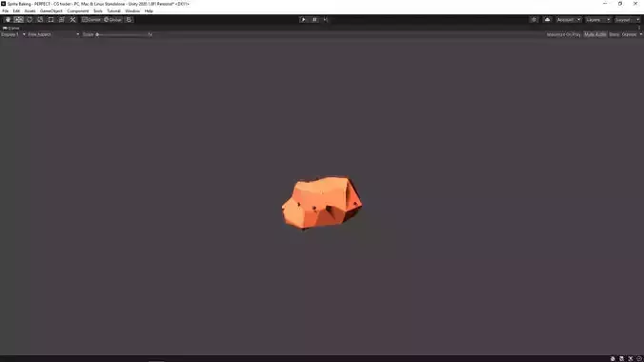Click second status bar icon bottom right
This screenshot has height=362, width=644.
[621, 359]
